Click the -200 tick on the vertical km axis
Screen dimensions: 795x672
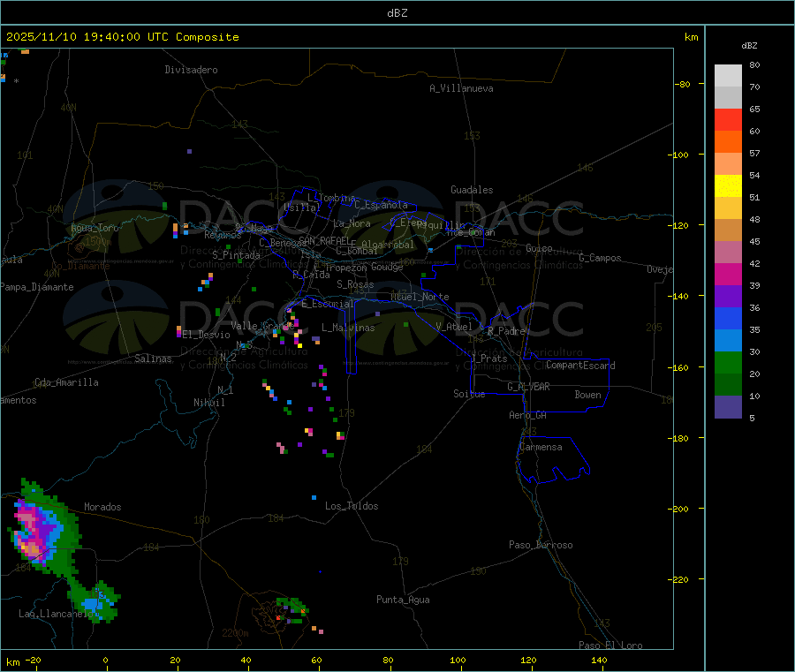click(x=680, y=509)
